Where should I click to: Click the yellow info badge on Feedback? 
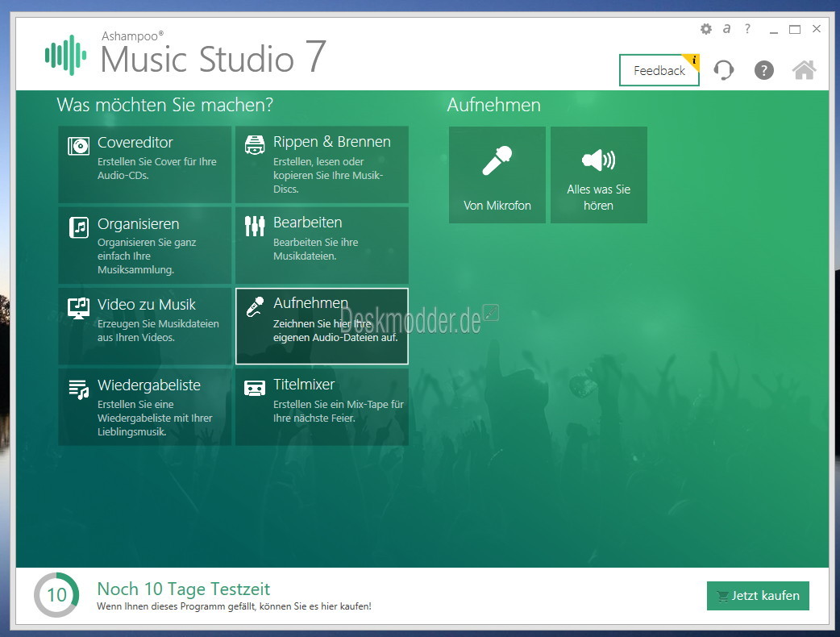coord(692,60)
